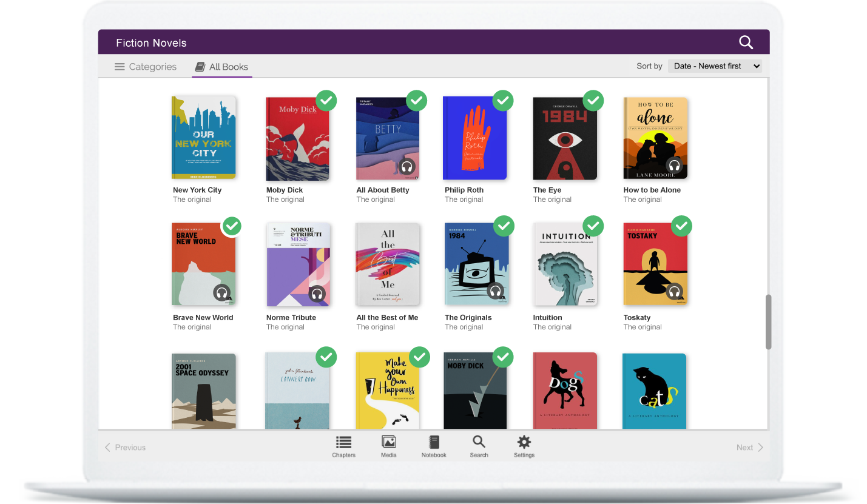Click audiobook headphones icon on Brave New World
867x504 pixels.
[221, 293]
